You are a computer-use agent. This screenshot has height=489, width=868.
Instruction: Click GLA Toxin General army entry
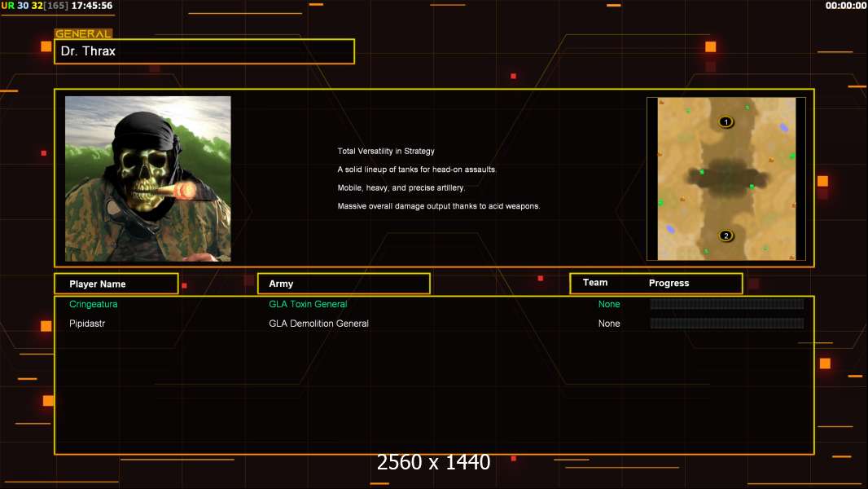coord(308,304)
